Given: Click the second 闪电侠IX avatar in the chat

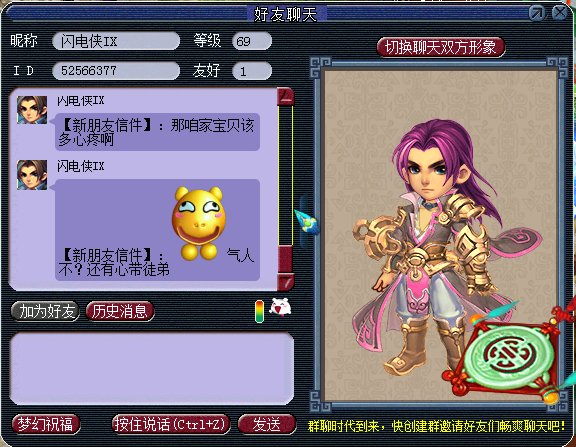Looking at the screenshot, I should click(x=32, y=174).
